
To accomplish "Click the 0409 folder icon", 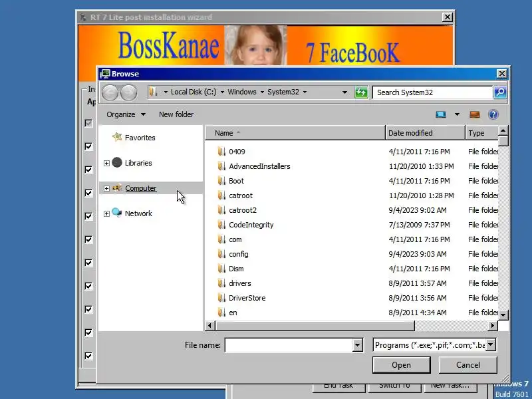I will tap(221, 152).
